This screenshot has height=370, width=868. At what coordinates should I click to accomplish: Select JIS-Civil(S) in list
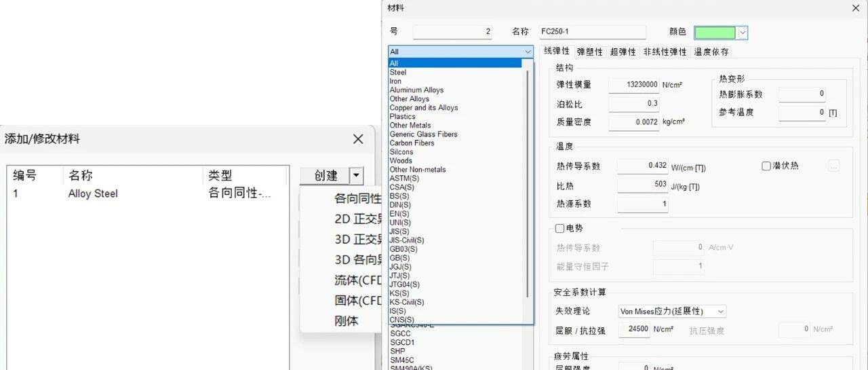[407, 240]
